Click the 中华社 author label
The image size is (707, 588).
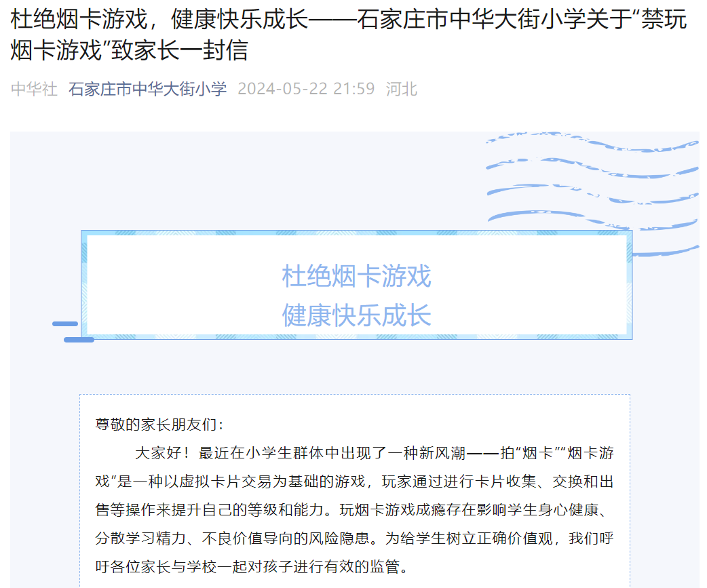pyautogui.click(x=35, y=89)
